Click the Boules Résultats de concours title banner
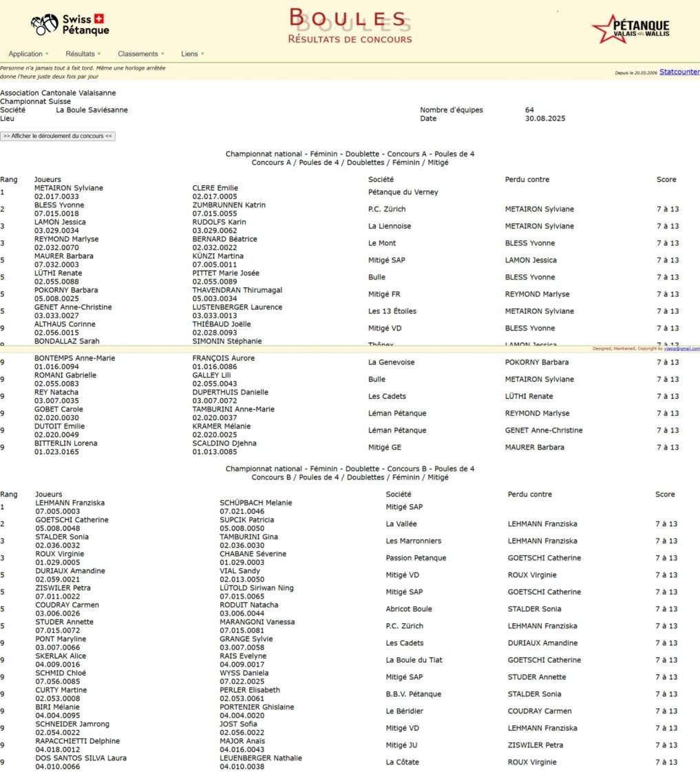This screenshot has height=779, width=700. (x=350, y=25)
